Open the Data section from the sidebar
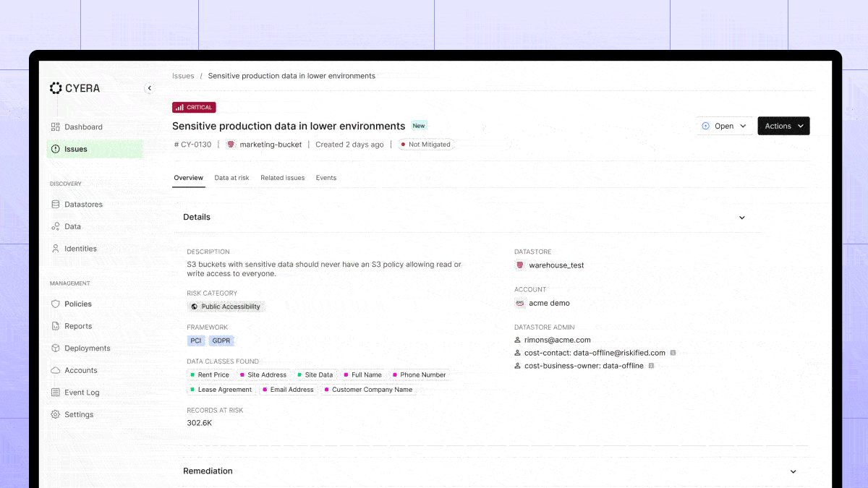The width and height of the screenshot is (868, 488). [x=56, y=226]
